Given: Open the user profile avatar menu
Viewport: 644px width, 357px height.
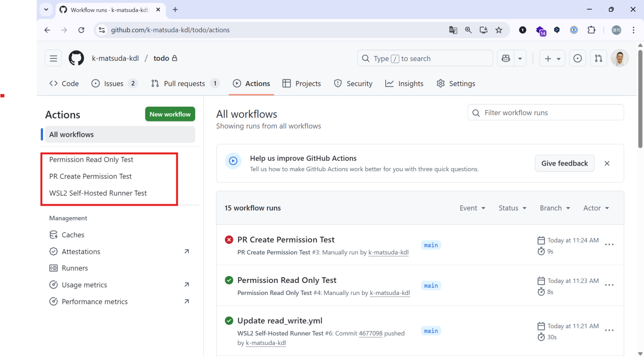Looking at the screenshot, I should point(619,58).
